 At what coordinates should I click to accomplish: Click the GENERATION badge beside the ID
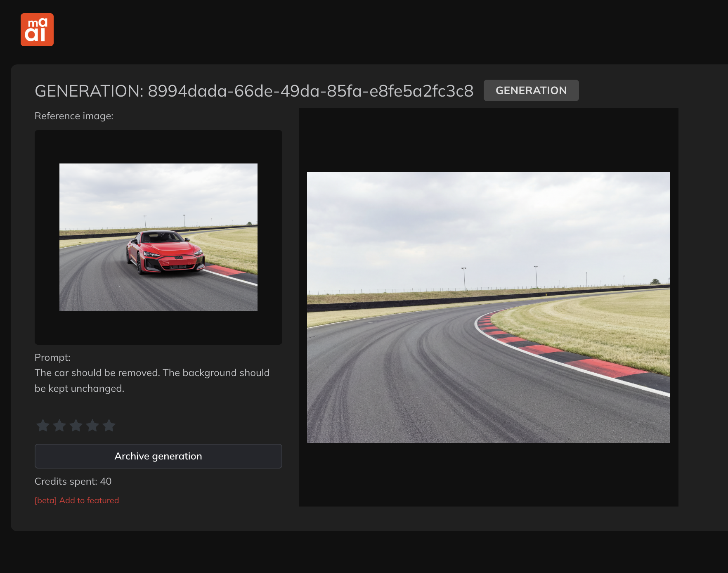click(531, 90)
